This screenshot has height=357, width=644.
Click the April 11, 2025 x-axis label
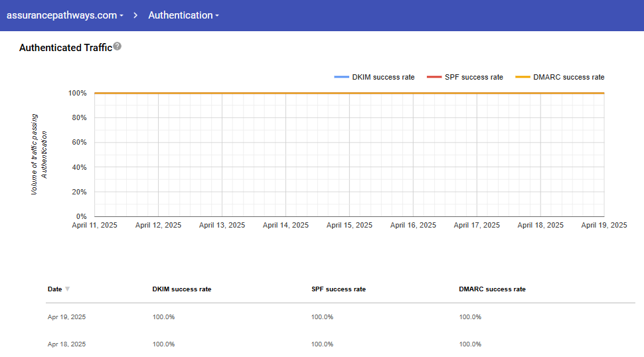coord(95,226)
